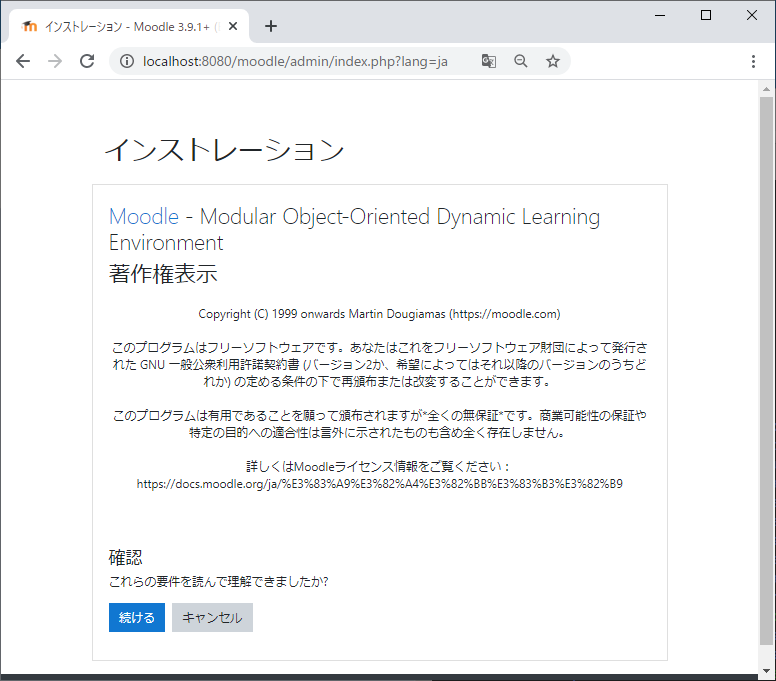This screenshot has height=681, width=776.
Task: Maximize the browser window
Action: 706,15
